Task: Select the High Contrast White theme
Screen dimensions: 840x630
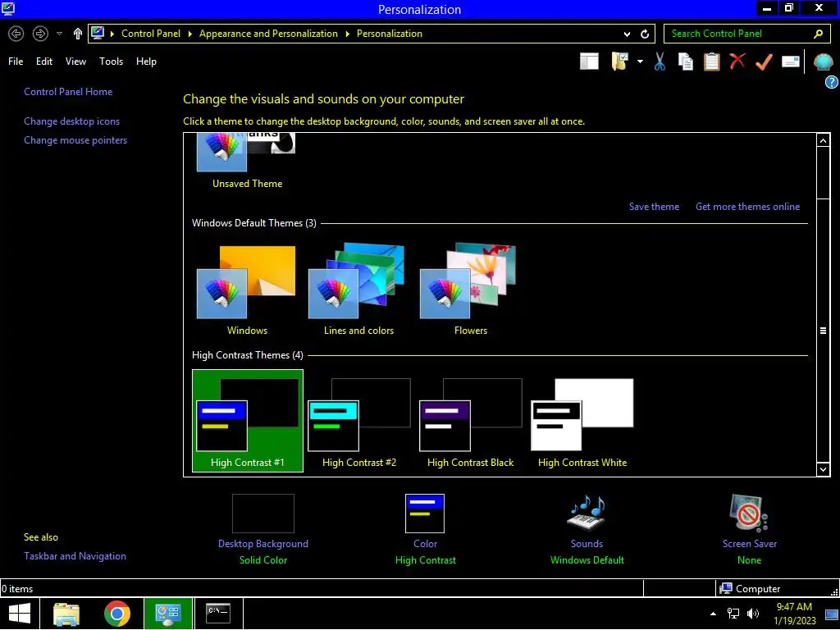Action: click(582, 421)
